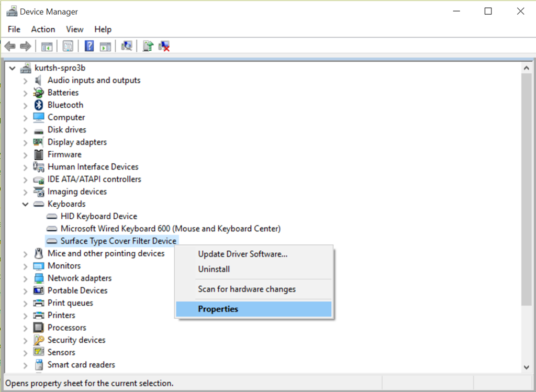The width and height of the screenshot is (536, 392).
Task: Click the Properties toolbar icon
Action: click(x=68, y=46)
